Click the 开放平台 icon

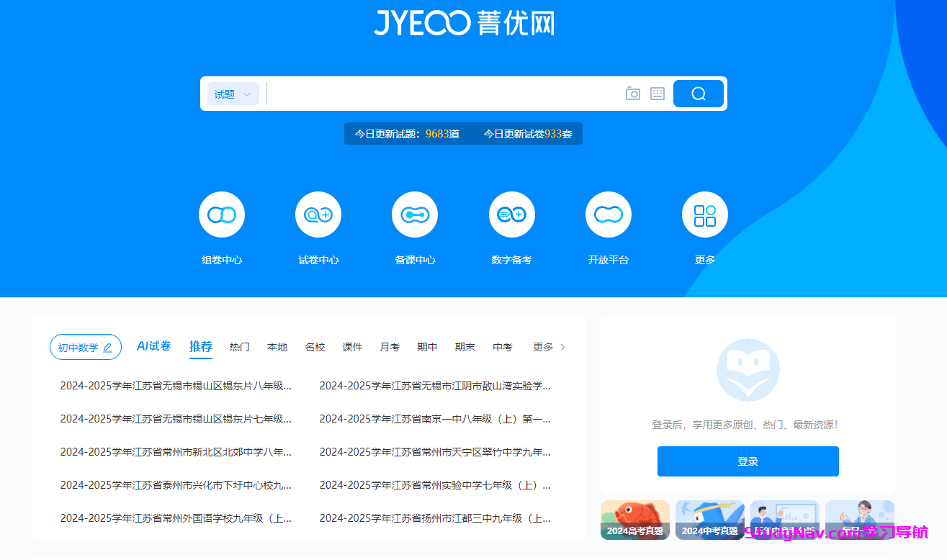609,214
